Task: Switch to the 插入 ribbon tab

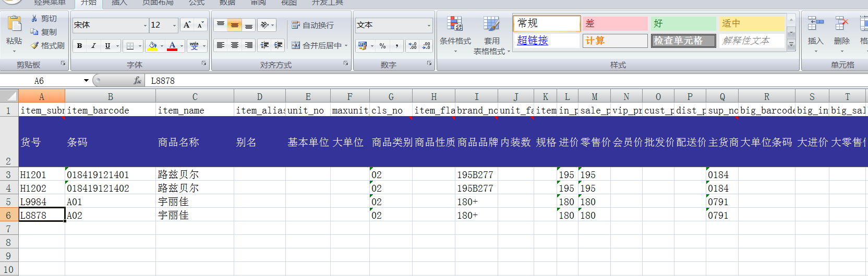Action: pos(119,3)
